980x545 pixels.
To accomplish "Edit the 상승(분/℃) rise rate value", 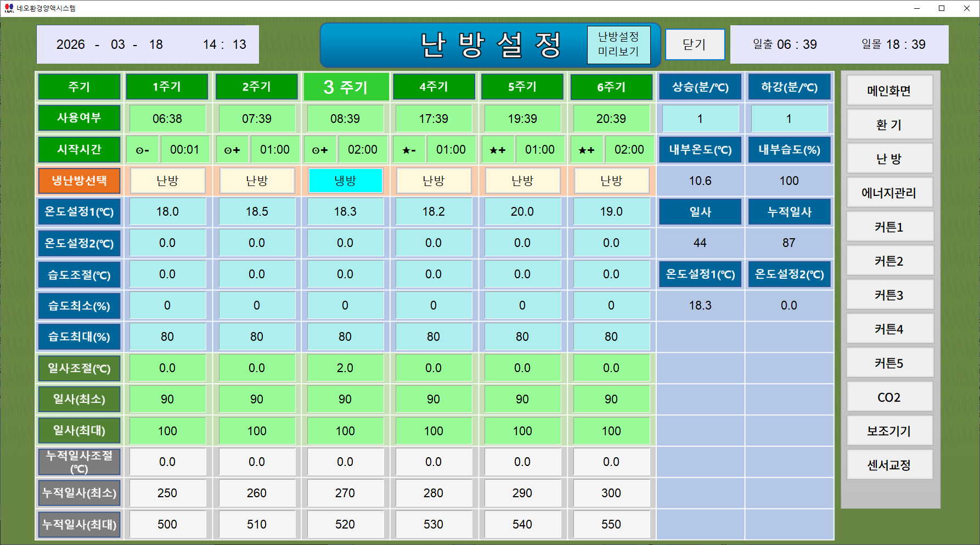I will (700, 119).
